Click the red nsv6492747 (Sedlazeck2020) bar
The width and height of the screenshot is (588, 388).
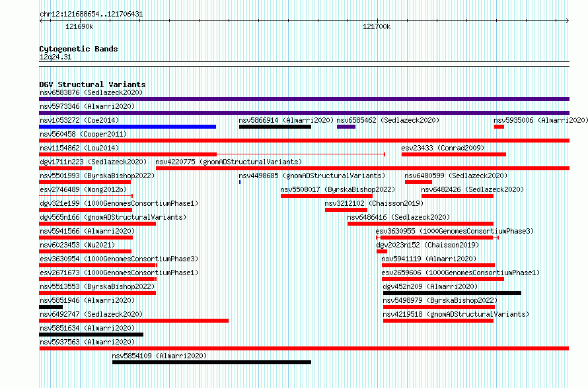pyautogui.click(x=134, y=321)
